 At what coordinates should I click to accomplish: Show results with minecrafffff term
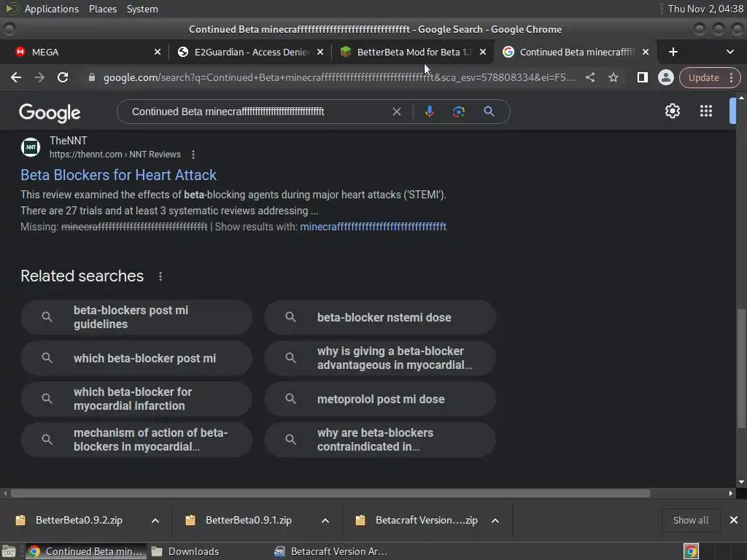click(x=373, y=227)
